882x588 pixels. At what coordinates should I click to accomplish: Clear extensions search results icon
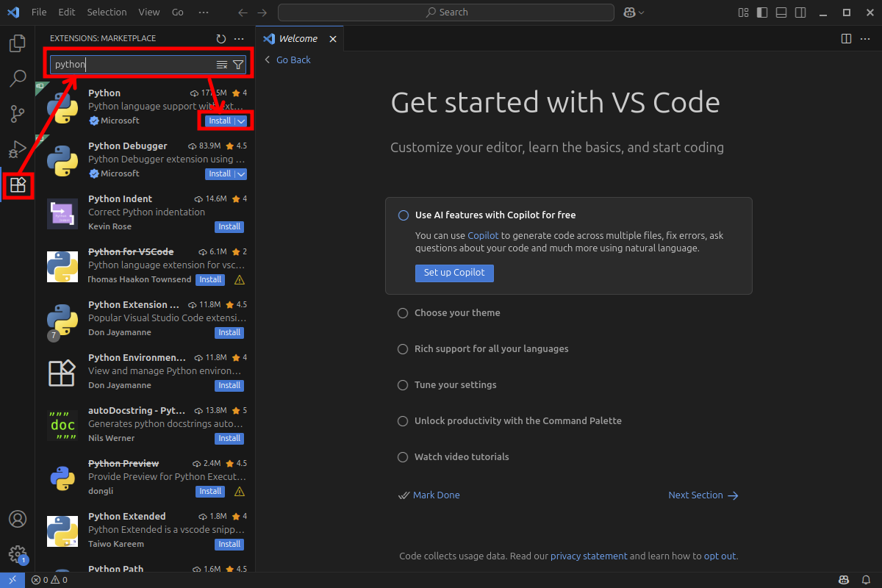click(x=222, y=65)
